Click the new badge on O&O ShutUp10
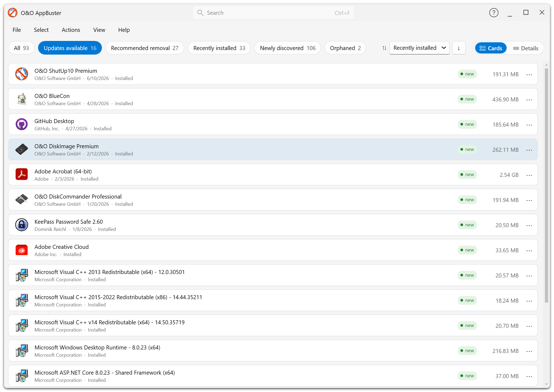 click(x=467, y=74)
